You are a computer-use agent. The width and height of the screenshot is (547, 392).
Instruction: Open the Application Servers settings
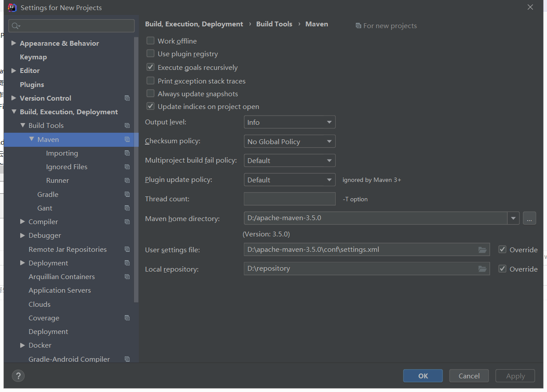[60, 290]
